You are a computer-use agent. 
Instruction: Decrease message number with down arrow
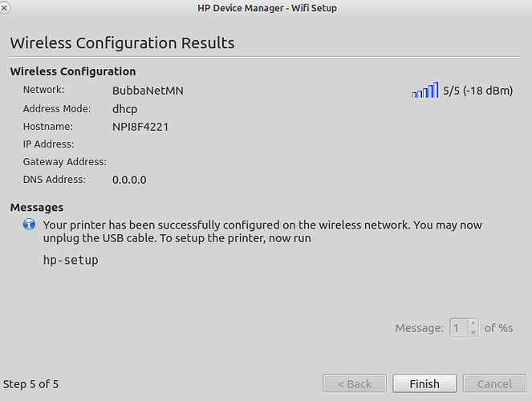(x=473, y=333)
